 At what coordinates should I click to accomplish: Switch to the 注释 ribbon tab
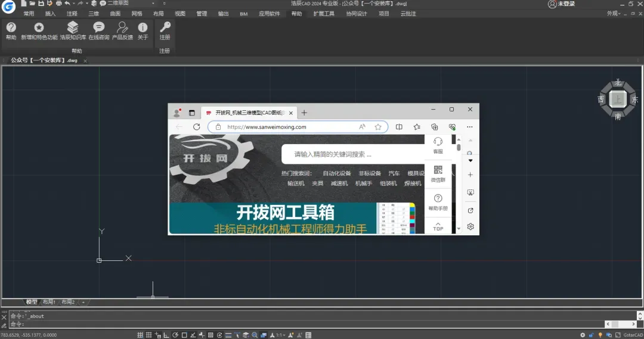click(72, 14)
